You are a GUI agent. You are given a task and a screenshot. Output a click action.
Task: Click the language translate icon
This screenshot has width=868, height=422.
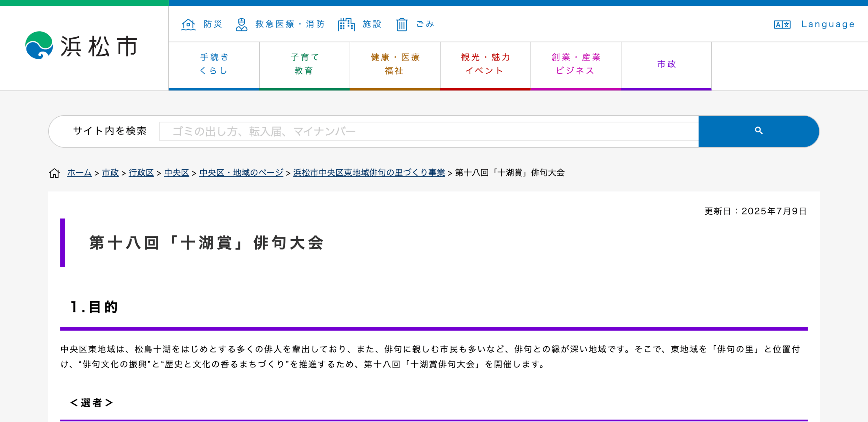(x=782, y=24)
